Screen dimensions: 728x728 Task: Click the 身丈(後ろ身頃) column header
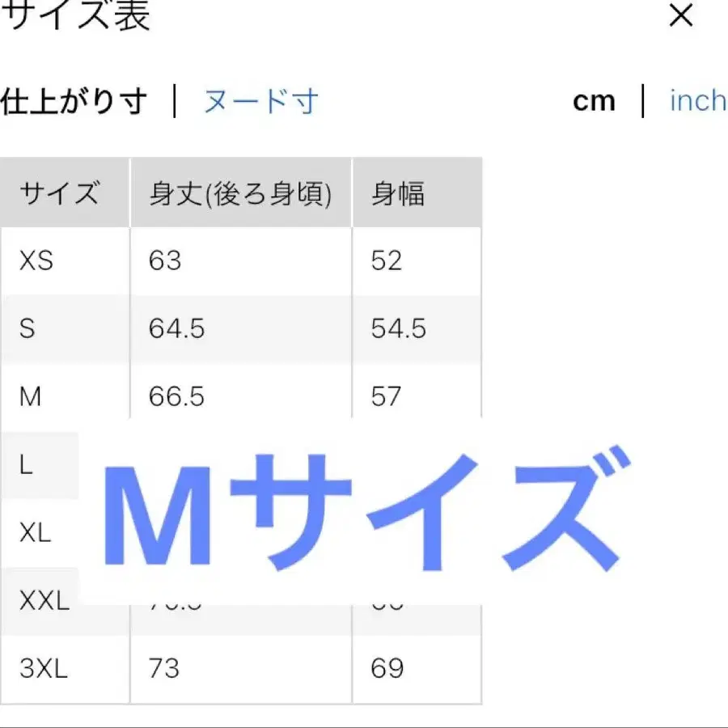240,193
